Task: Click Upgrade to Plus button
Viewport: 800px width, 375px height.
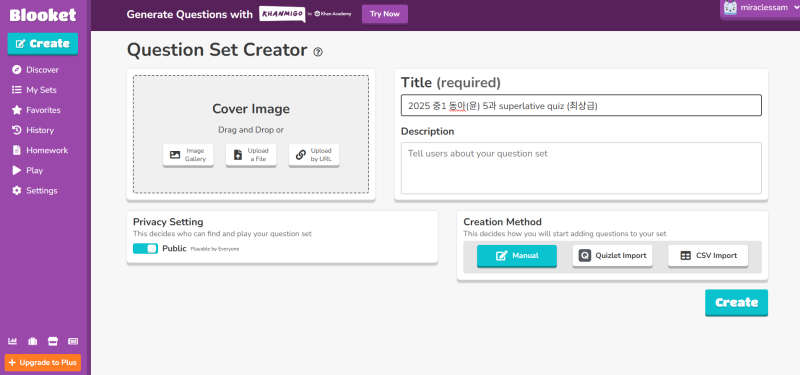Action: [43, 363]
